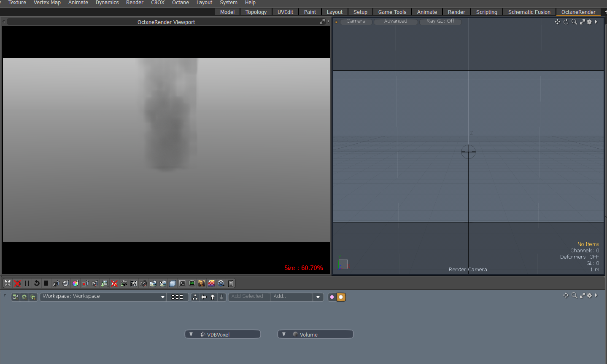Click the up arrow navigation button in schematic
Screen dimensions: 607x364
click(213, 297)
